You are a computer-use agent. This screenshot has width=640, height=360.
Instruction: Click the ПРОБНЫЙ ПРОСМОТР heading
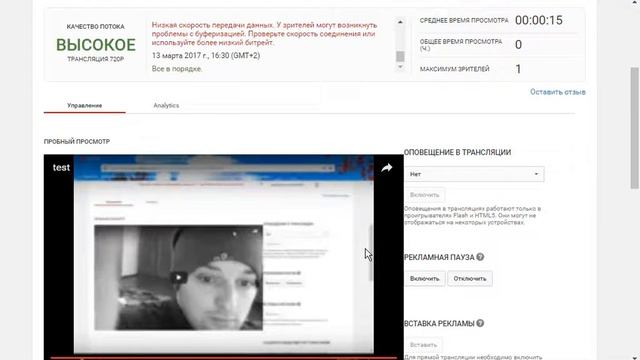tap(77, 141)
